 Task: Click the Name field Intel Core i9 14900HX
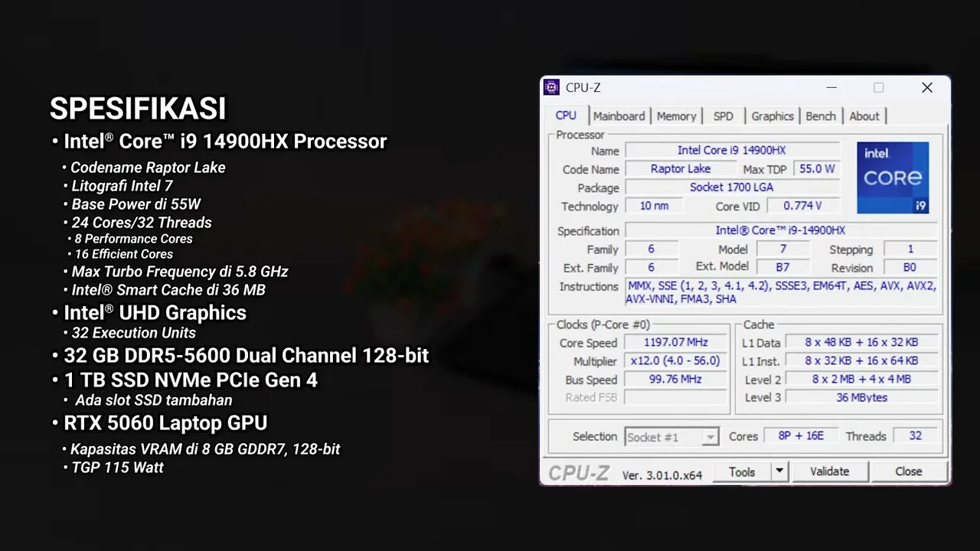[x=732, y=151]
